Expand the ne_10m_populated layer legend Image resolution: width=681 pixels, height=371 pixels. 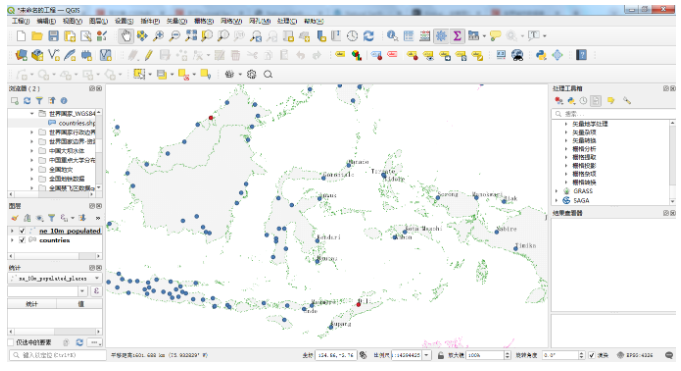tap(12, 231)
